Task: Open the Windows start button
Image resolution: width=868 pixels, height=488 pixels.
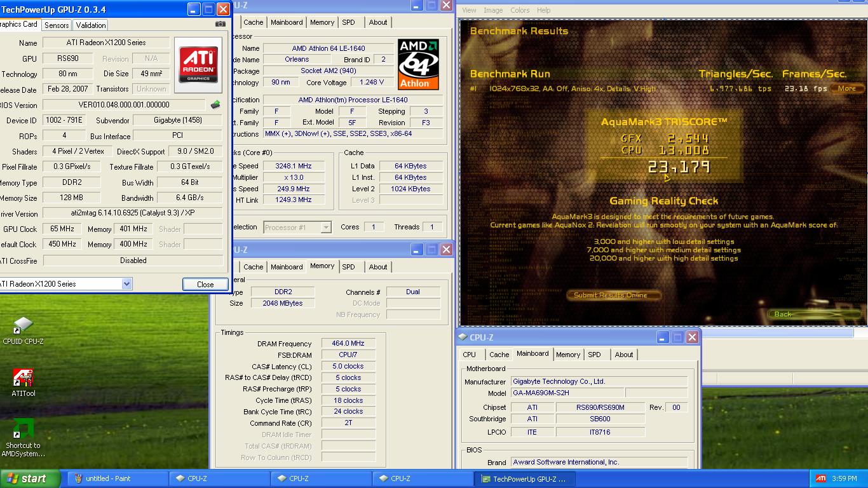Action: tap(31, 478)
